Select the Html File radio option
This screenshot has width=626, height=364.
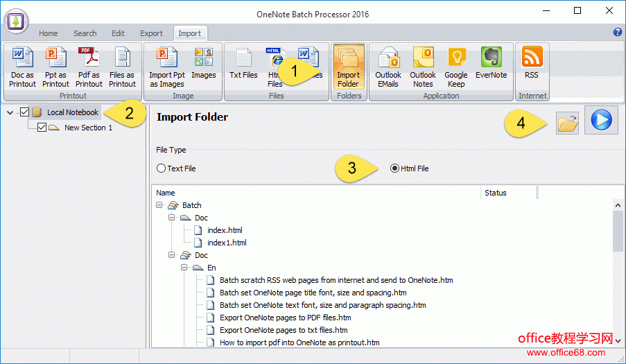coord(395,168)
